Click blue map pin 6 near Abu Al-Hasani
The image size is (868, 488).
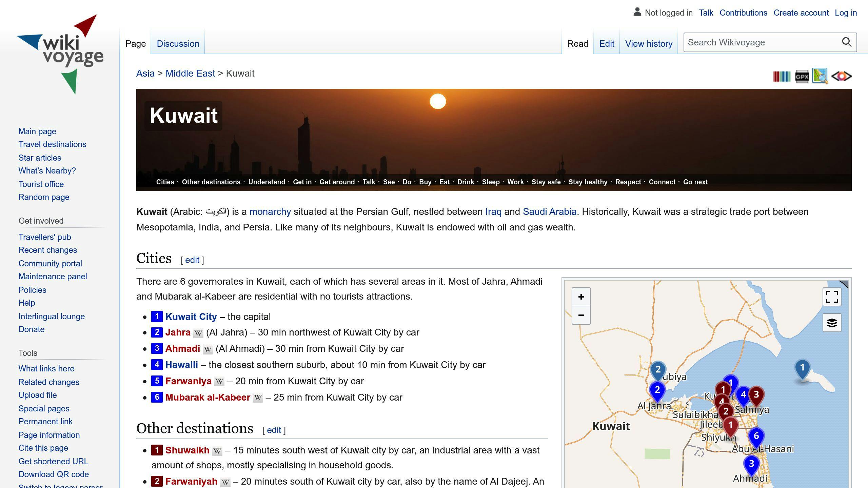click(756, 437)
